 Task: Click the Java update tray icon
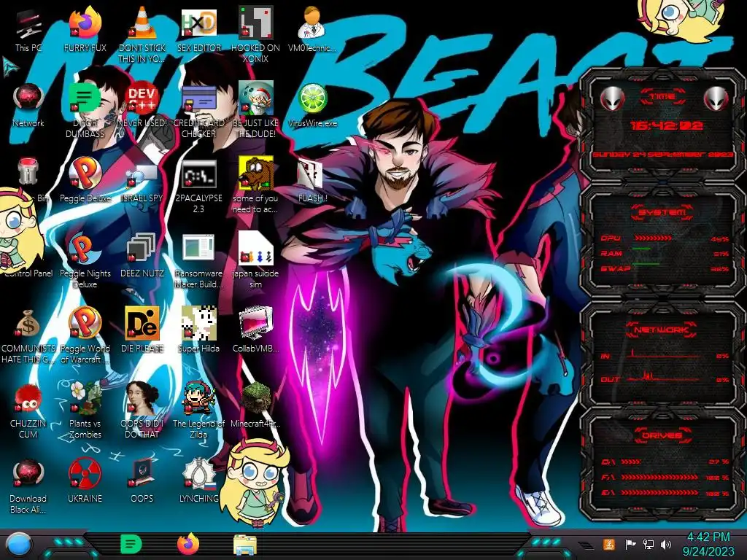click(x=609, y=544)
